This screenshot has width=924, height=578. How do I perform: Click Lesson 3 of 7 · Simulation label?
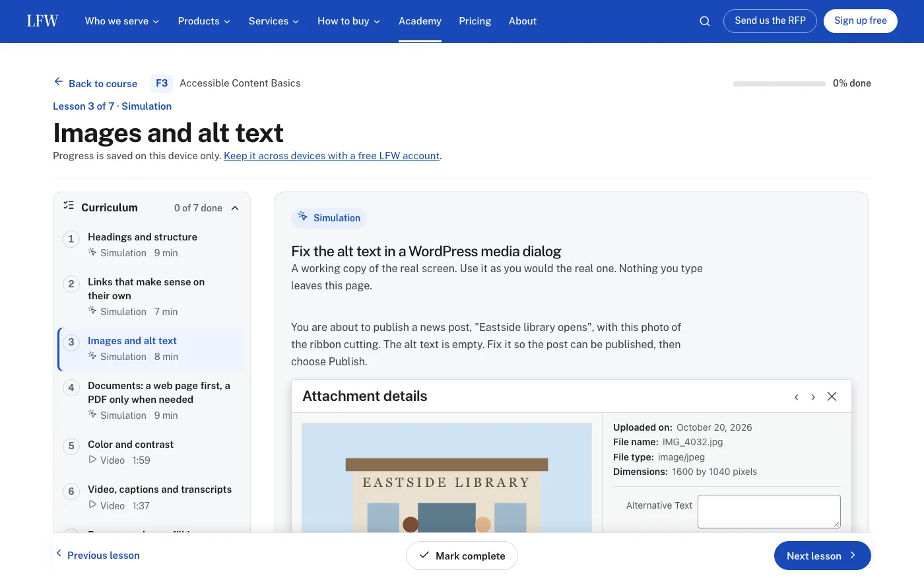click(112, 106)
